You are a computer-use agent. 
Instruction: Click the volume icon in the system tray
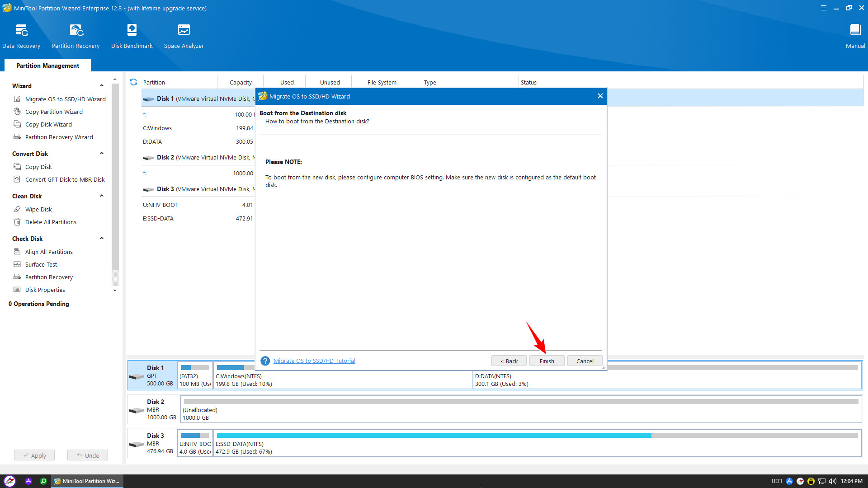tap(832, 481)
